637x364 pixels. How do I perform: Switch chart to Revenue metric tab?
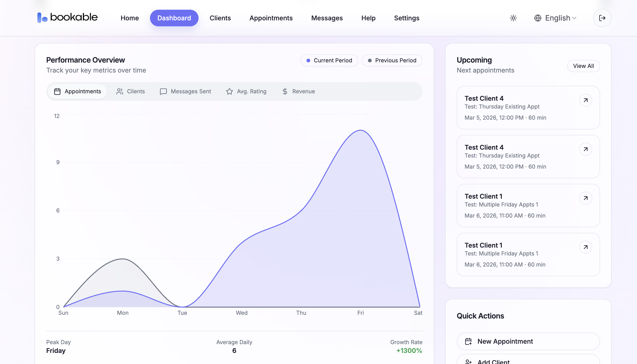[x=298, y=91]
